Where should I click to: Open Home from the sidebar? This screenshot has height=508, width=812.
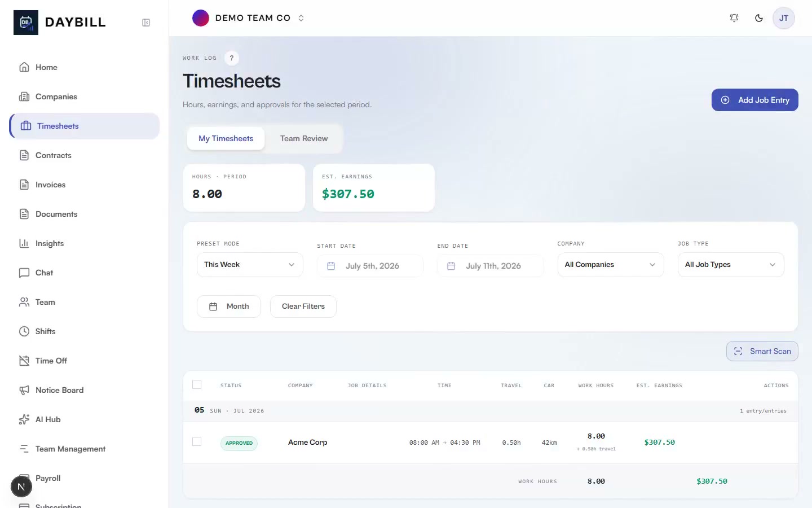click(85, 67)
